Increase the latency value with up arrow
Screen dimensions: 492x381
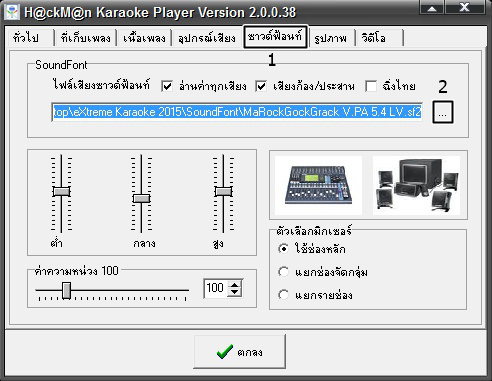pos(235,284)
